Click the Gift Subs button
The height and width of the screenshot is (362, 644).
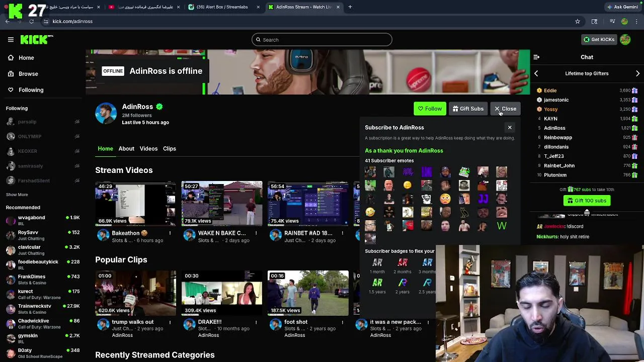click(x=468, y=109)
